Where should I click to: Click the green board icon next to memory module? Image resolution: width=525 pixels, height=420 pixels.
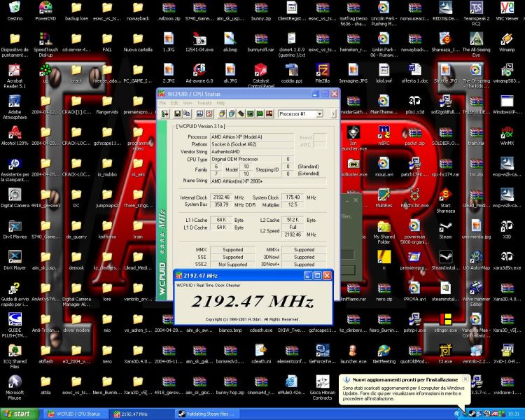[x=260, y=114]
